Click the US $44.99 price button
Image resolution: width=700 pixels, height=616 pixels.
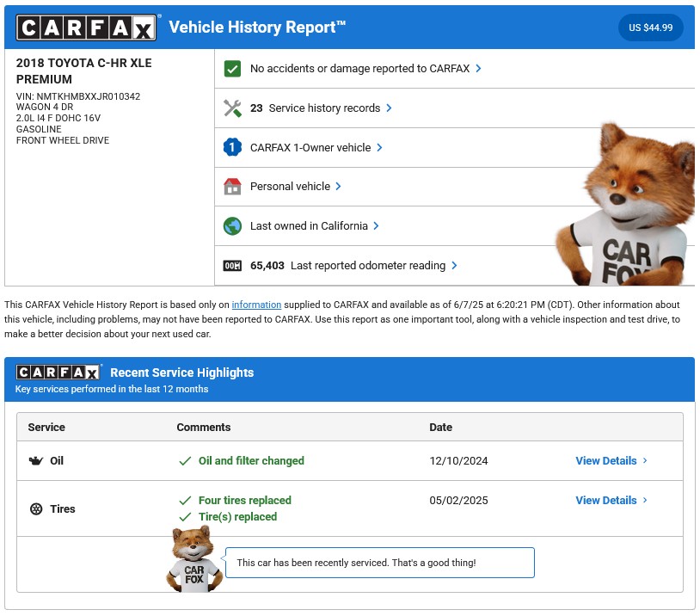(650, 28)
